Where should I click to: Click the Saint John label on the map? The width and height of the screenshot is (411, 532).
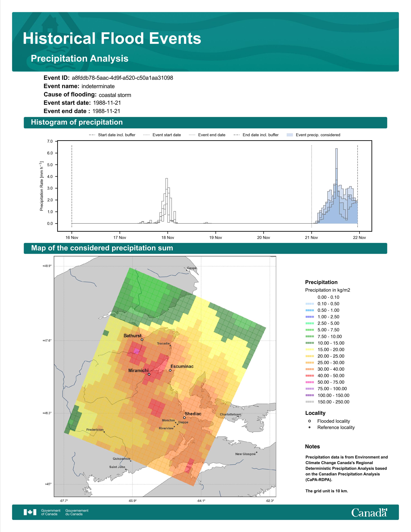click(x=117, y=467)
